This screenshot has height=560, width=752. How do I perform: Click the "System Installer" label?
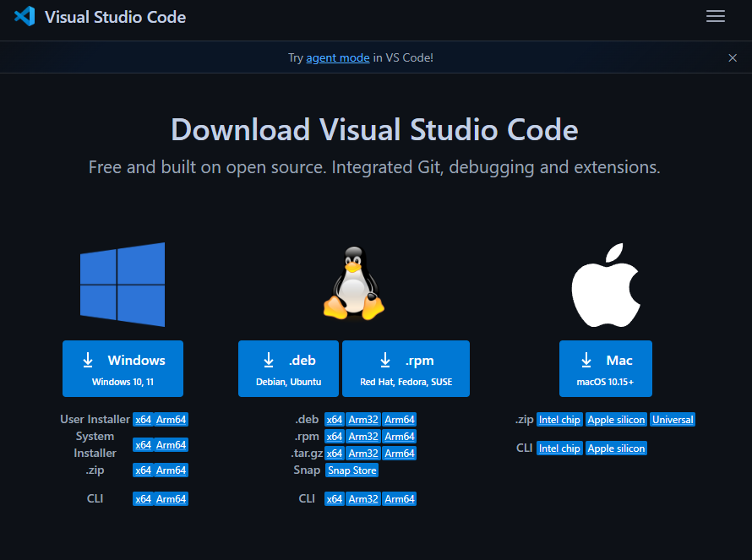(95, 444)
